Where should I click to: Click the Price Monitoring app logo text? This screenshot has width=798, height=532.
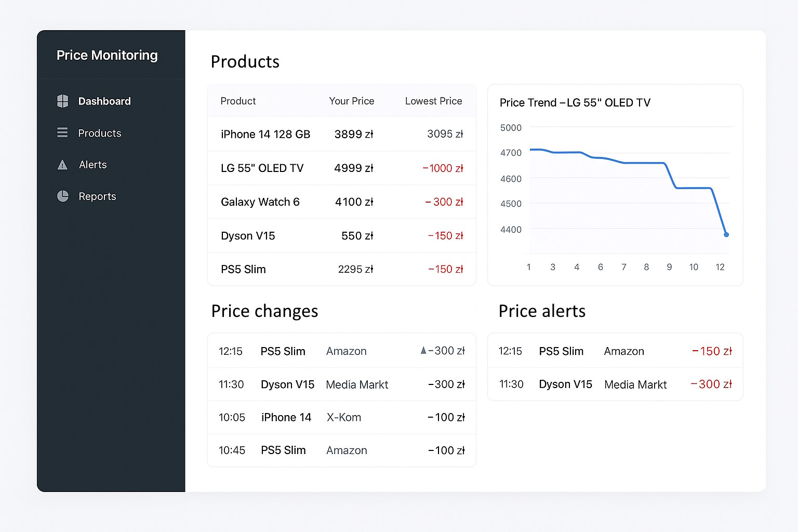coord(107,55)
